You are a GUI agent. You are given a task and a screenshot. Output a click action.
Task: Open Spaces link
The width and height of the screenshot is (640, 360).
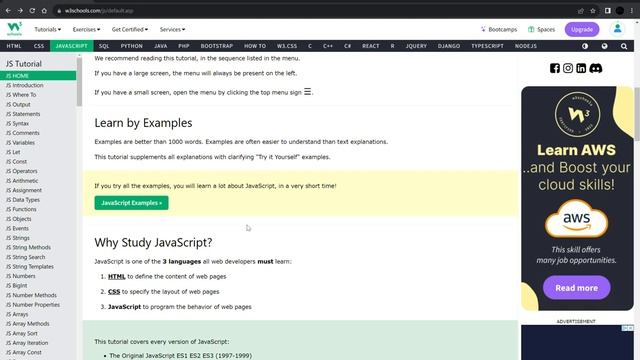point(542,29)
